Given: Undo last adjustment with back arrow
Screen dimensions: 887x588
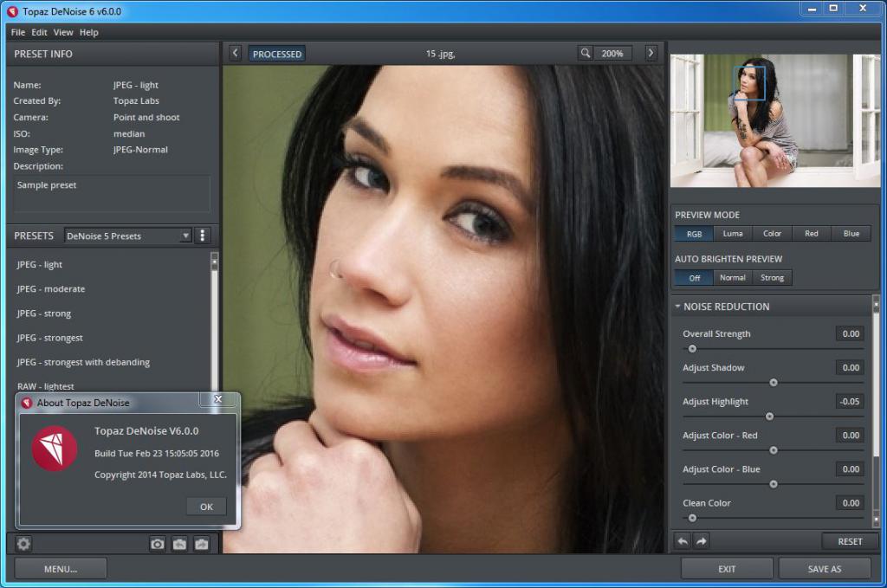Looking at the screenshot, I should [683, 541].
